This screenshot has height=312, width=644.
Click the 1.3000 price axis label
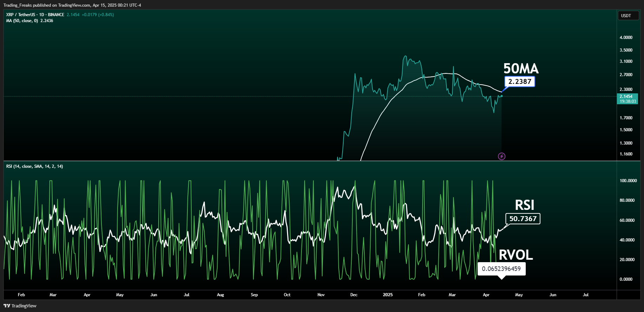coord(626,143)
